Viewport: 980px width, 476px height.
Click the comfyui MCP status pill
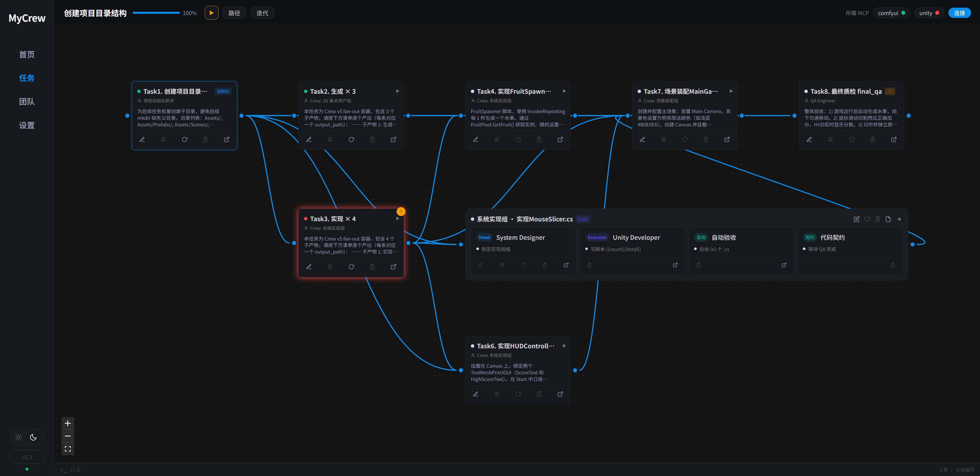click(x=891, y=13)
